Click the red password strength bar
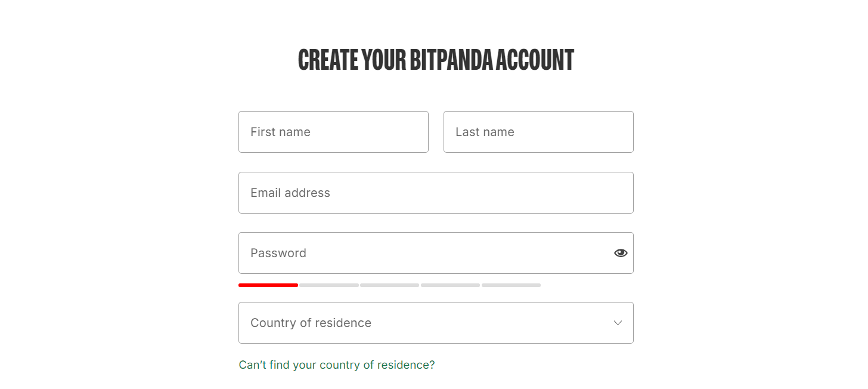Screen dimensions: 868x389 tap(268, 285)
